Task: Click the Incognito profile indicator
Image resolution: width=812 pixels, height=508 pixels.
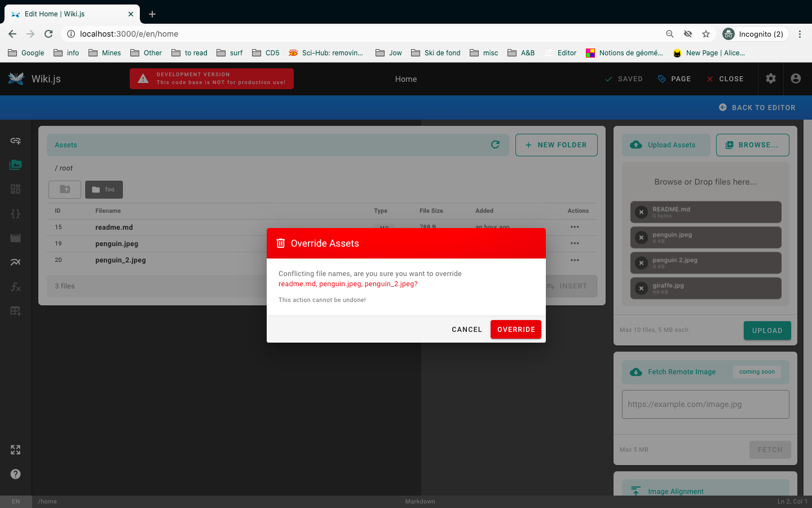Action: point(754,34)
